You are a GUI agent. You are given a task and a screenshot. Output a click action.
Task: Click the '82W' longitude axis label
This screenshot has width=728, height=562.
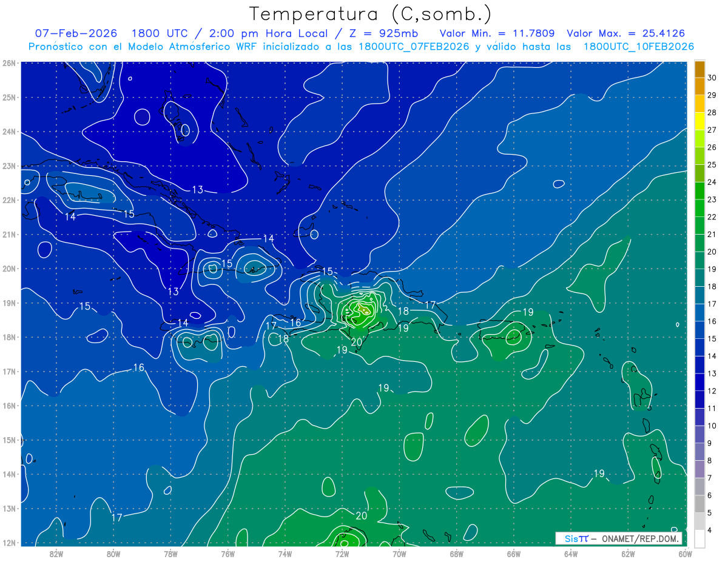click(56, 553)
